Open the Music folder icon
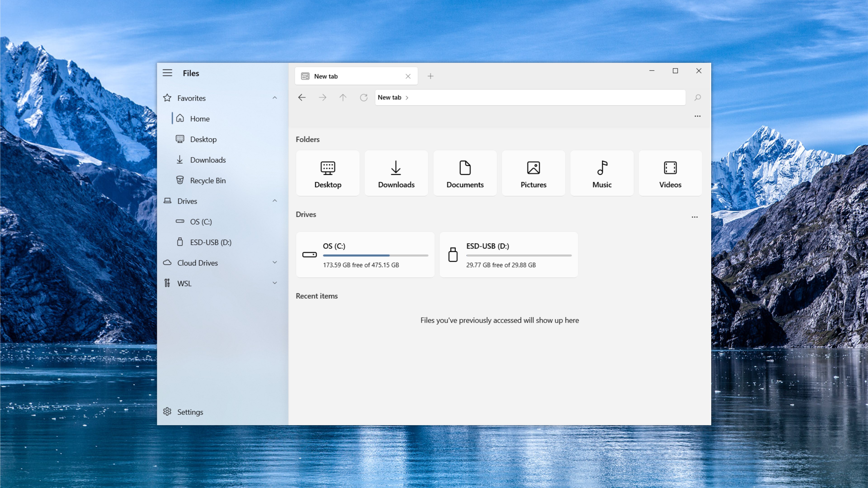The height and width of the screenshot is (488, 868). pyautogui.click(x=602, y=173)
